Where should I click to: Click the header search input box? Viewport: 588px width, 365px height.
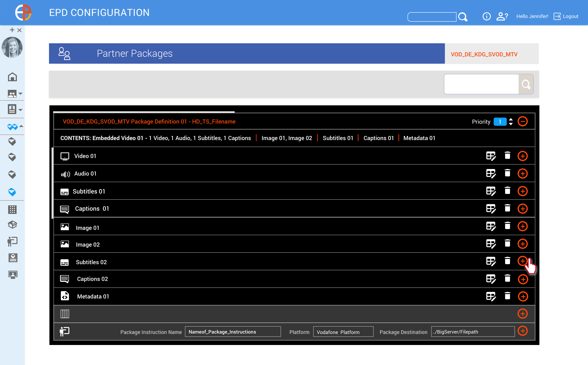432,17
